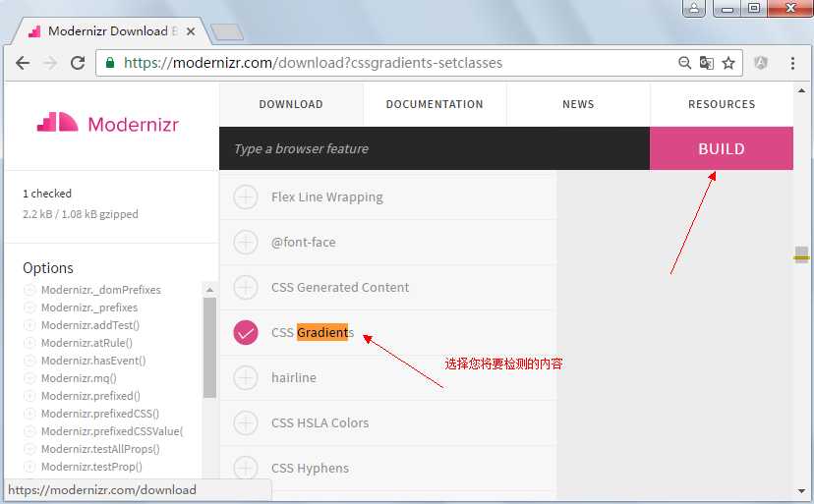Toggle Modernizr.atRule() option
The height and width of the screenshot is (504, 814).
coord(29,343)
